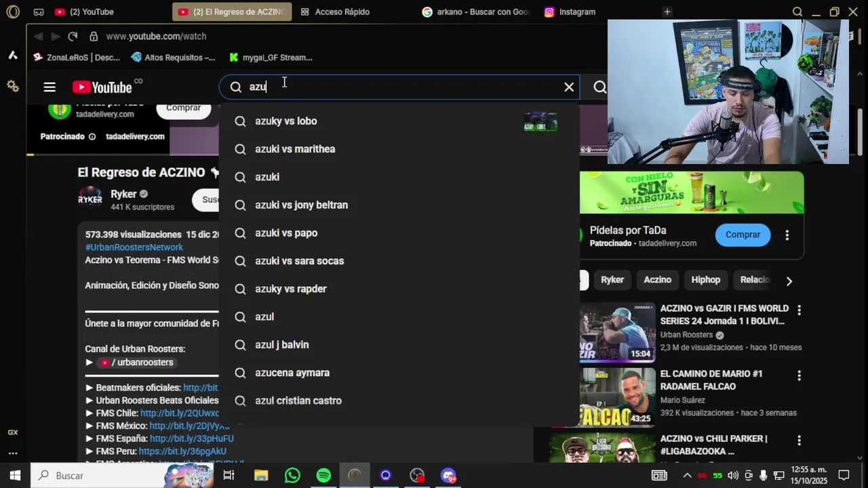Click Comprar button above video description
The image size is (868, 488).
(183, 108)
